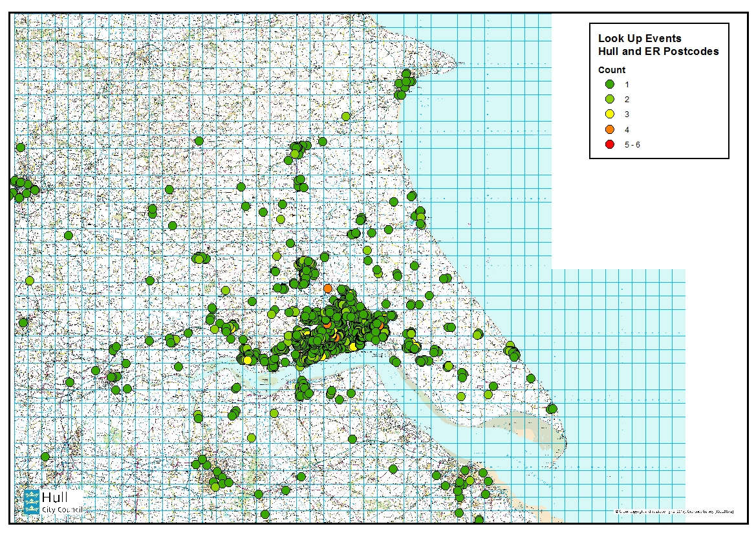Click the "Count" legend heading
This screenshot has height=535, width=756.
(x=611, y=70)
